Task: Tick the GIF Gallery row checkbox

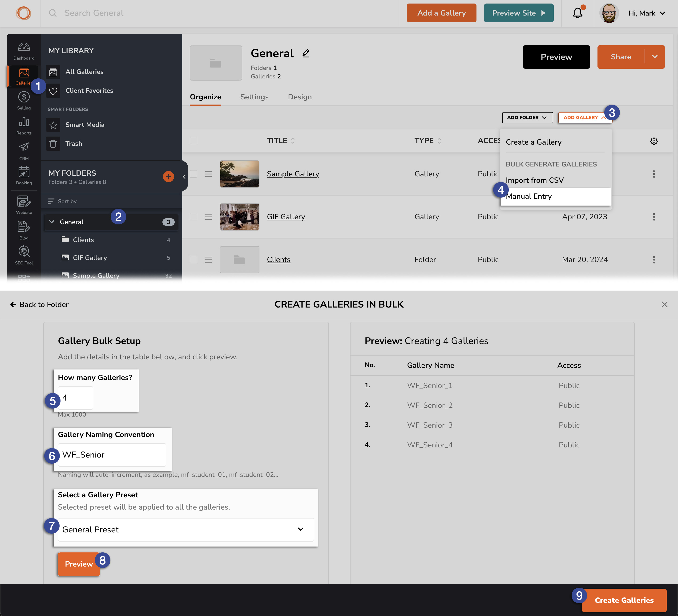Action: 193,217
